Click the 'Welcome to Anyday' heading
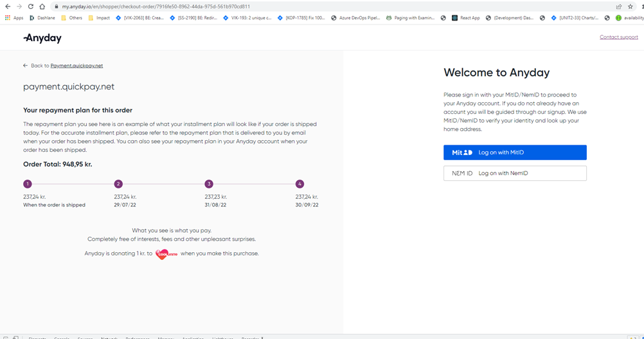 point(497,73)
